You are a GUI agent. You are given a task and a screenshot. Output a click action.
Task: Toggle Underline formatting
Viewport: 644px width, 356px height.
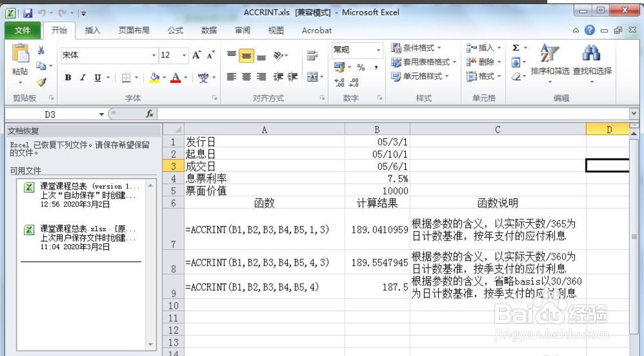coord(98,77)
